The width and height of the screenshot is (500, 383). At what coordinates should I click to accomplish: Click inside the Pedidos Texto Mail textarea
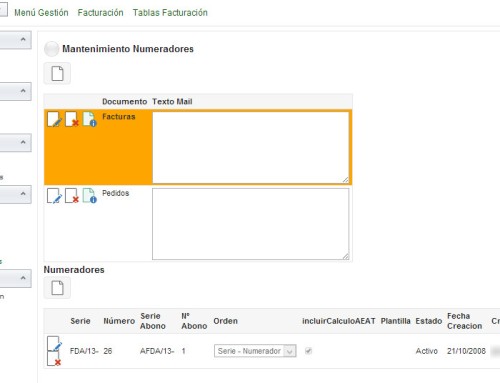(251, 224)
